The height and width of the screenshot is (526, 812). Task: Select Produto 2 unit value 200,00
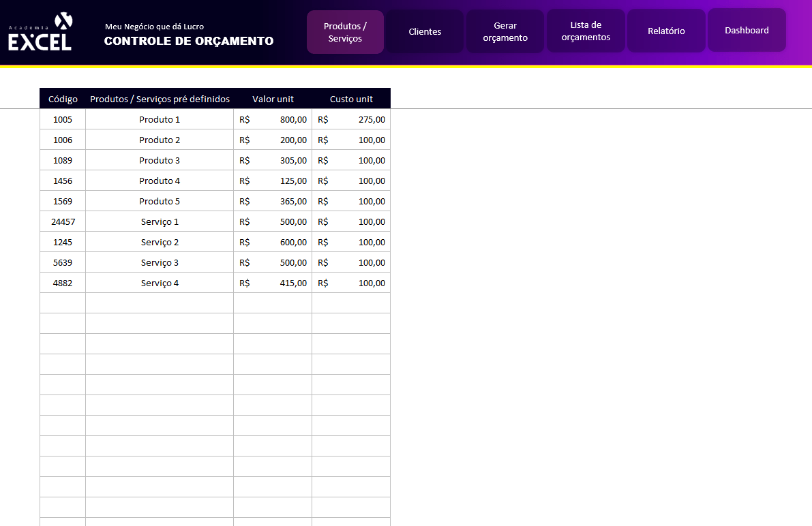(x=273, y=140)
